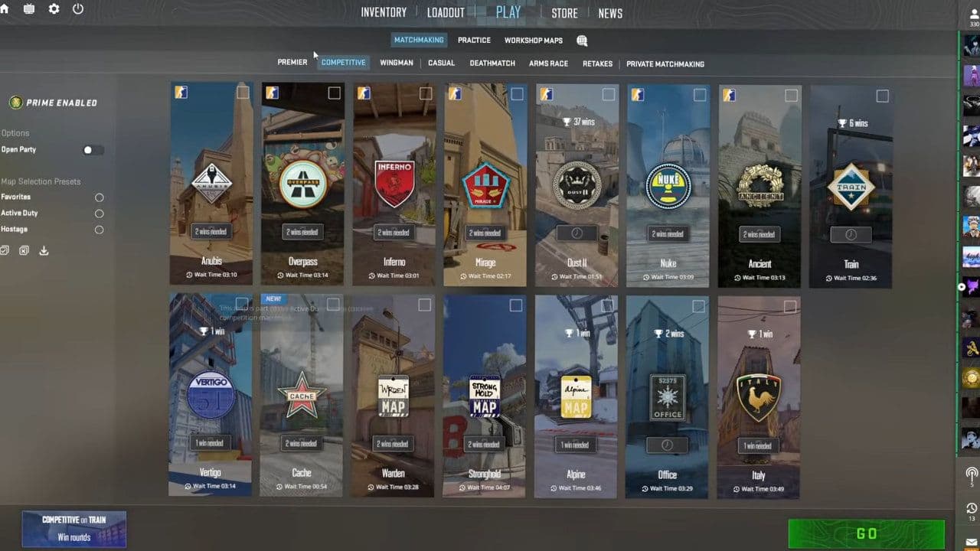The height and width of the screenshot is (551, 980).
Task: Select the Arms Race game mode tab
Action: 548,64
